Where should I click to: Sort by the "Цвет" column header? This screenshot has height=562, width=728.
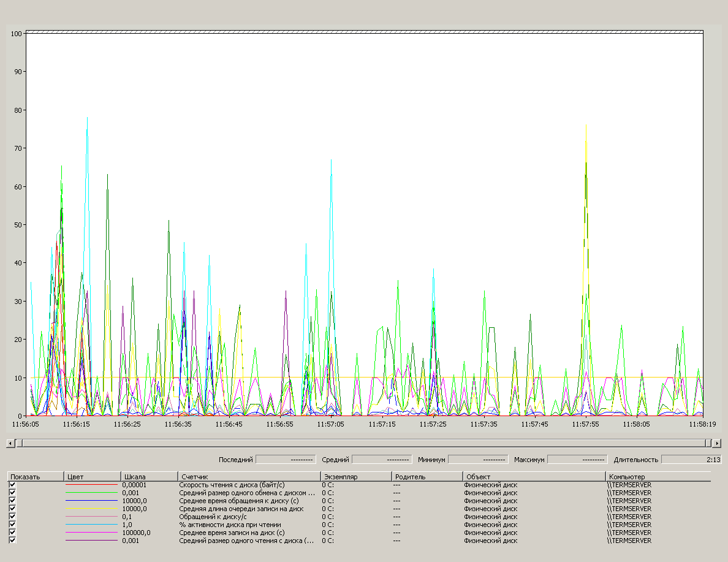pyautogui.click(x=93, y=477)
